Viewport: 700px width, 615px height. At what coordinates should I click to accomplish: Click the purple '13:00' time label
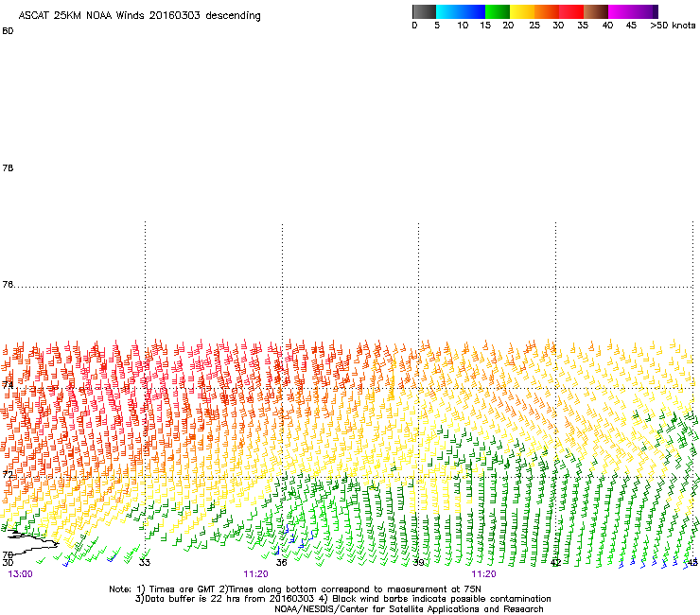click(x=20, y=574)
